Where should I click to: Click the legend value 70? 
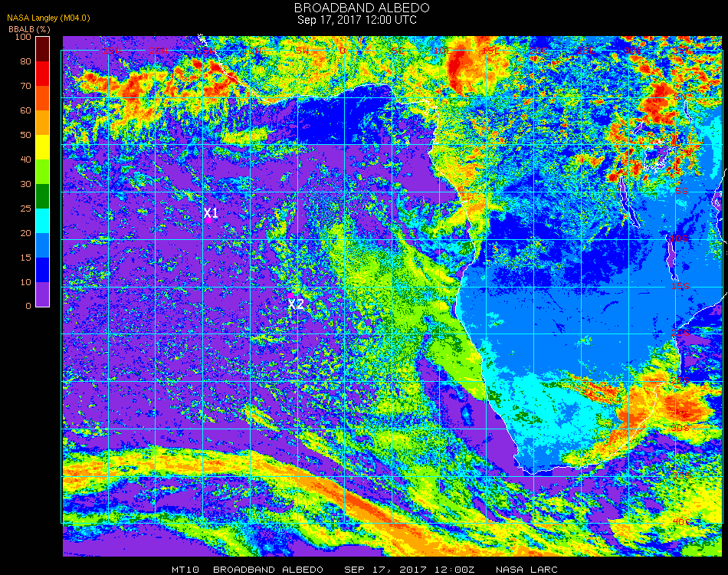tap(25, 86)
